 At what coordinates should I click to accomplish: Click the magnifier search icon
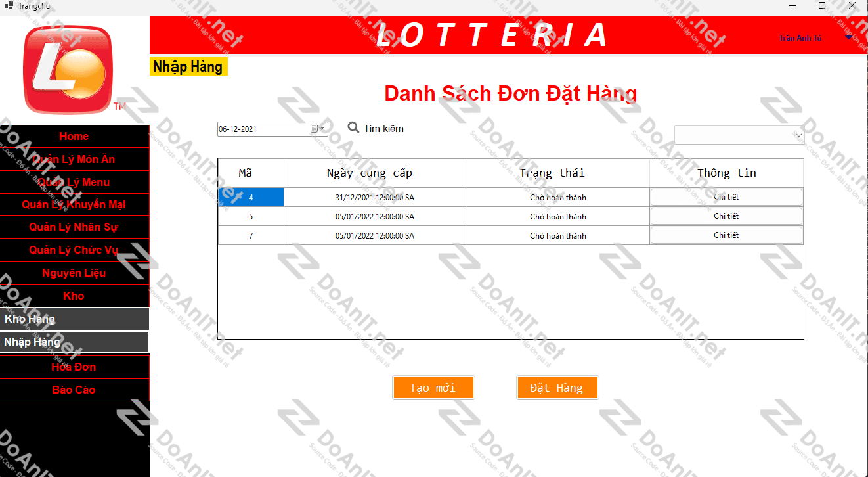pyautogui.click(x=353, y=128)
